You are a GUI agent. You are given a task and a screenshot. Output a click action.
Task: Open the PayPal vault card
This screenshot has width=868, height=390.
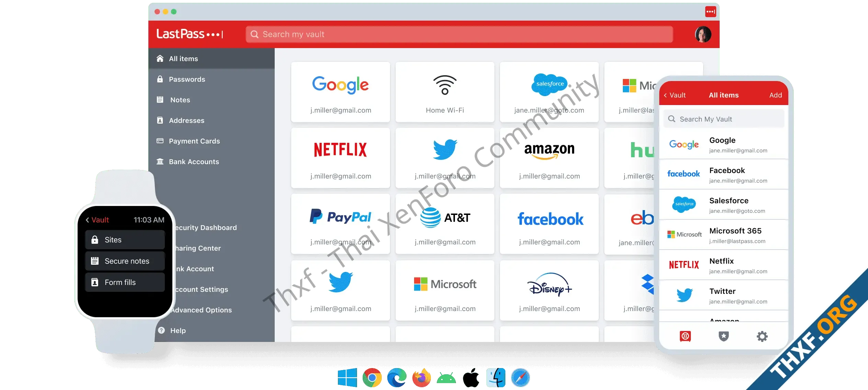point(341,224)
